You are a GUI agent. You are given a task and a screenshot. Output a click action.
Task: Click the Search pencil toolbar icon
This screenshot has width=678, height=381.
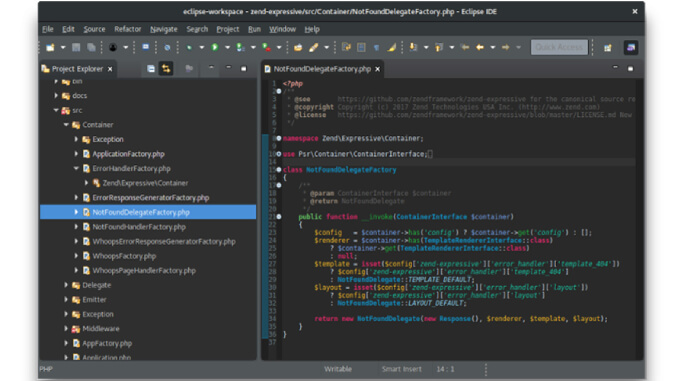tap(313, 47)
